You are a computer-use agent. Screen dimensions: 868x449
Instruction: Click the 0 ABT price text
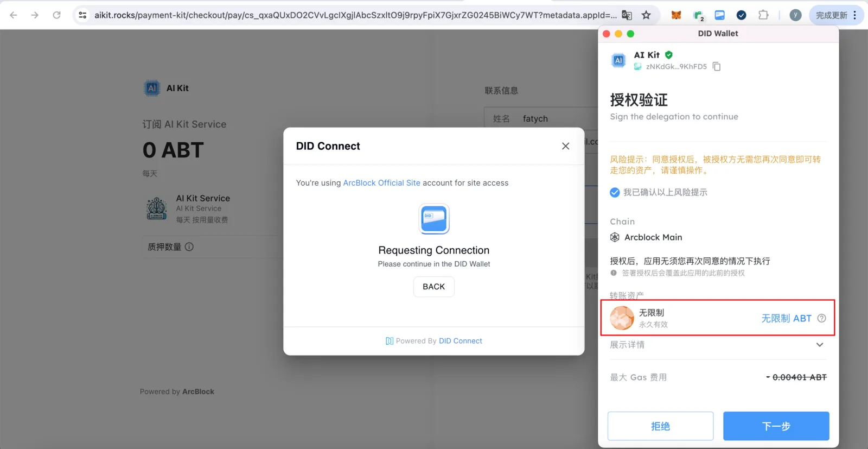coord(173,150)
